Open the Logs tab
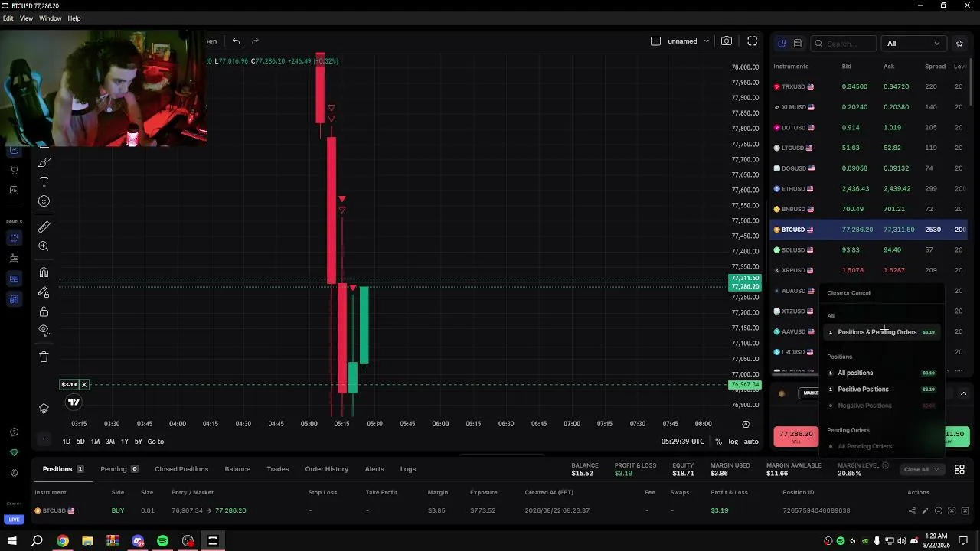The height and width of the screenshot is (551, 980). 408,469
